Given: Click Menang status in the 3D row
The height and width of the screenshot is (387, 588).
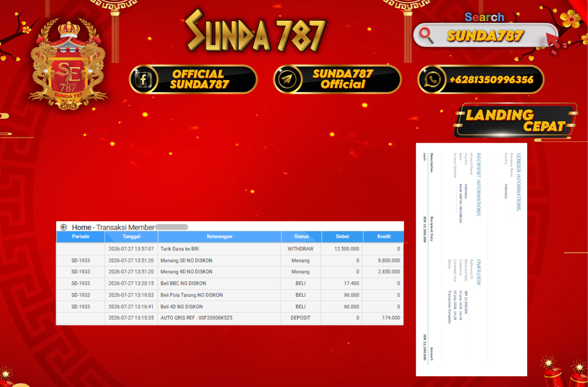Looking at the screenshot, I should click(301, 260).
